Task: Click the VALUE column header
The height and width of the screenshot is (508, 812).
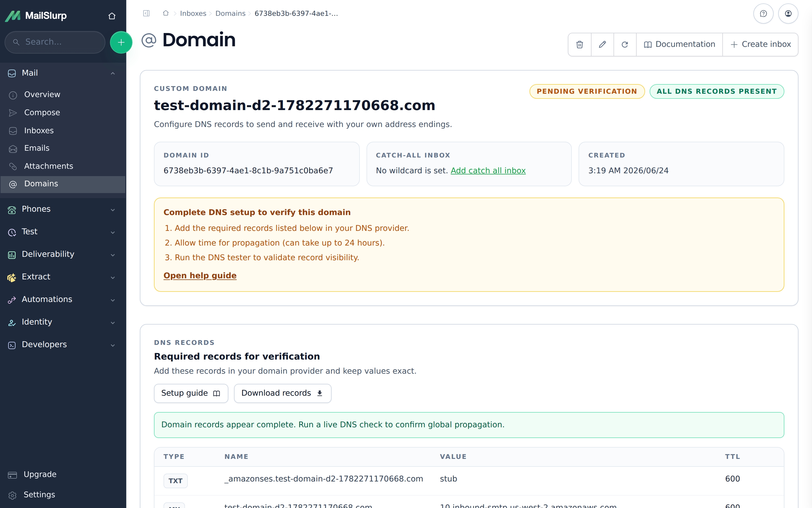Action: 453,457
